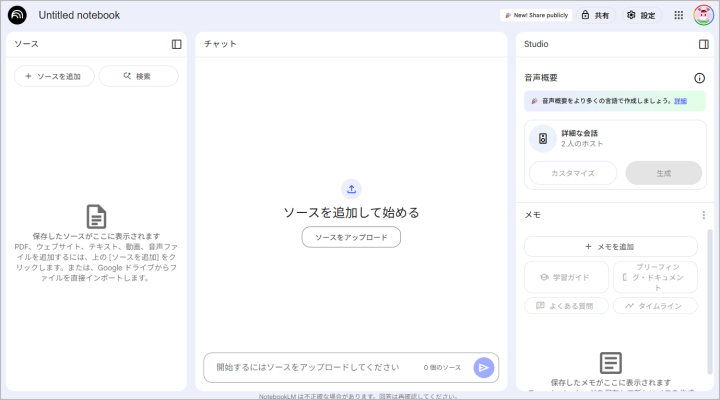Click the メモを追加 button
Image resolution: width=720 pixels, height=400 pixels.
point(611,247)
